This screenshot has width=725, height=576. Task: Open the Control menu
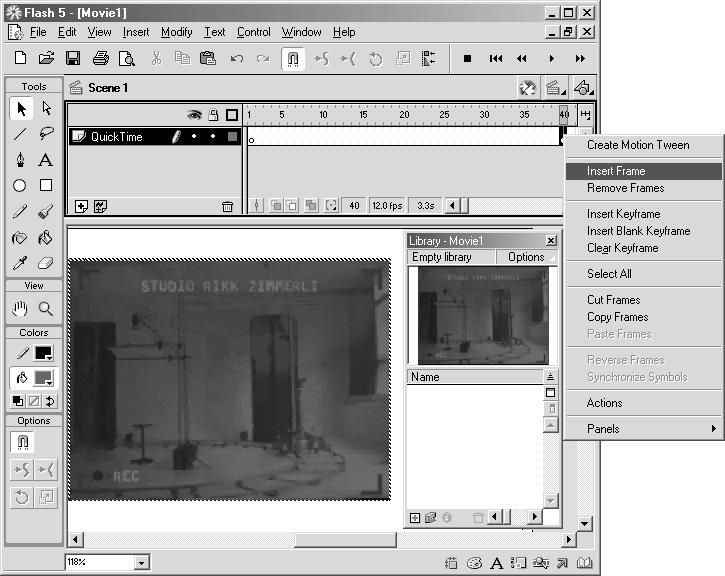click(253, 32)
